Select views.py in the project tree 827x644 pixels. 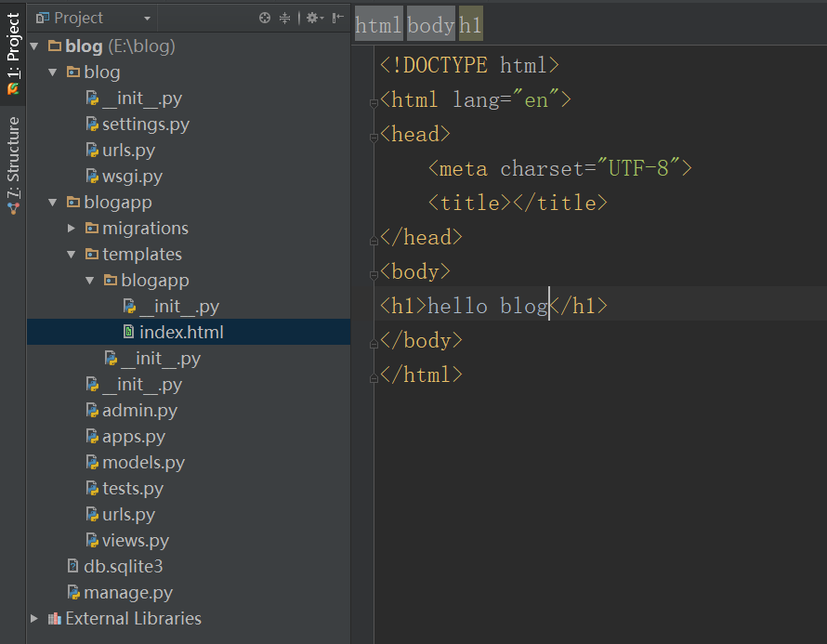tap(136, 541)
